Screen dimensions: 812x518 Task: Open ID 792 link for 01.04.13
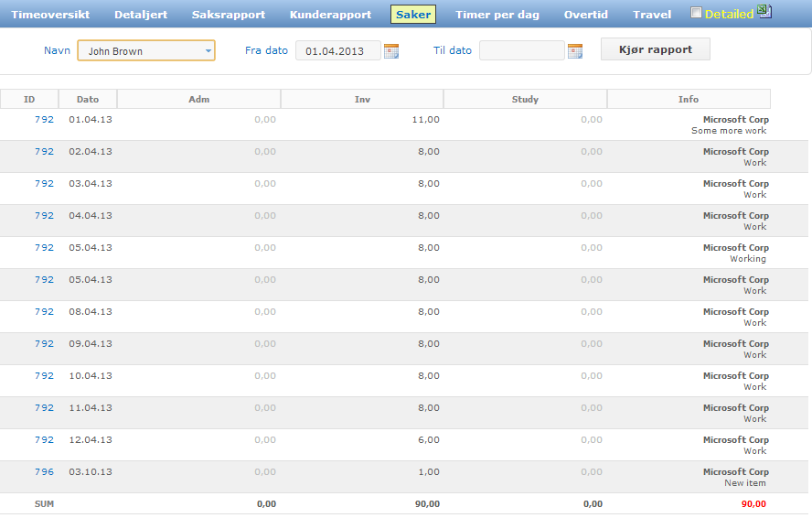click(x=44, y=120)
